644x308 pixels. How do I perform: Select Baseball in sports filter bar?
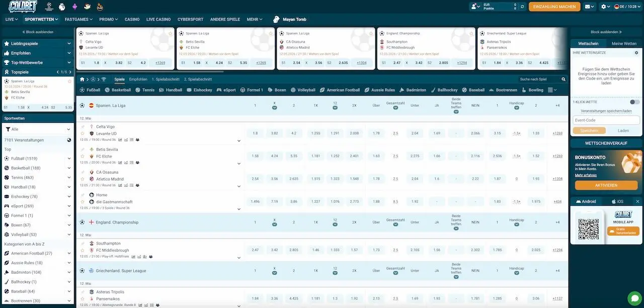(x=473, y=90)
